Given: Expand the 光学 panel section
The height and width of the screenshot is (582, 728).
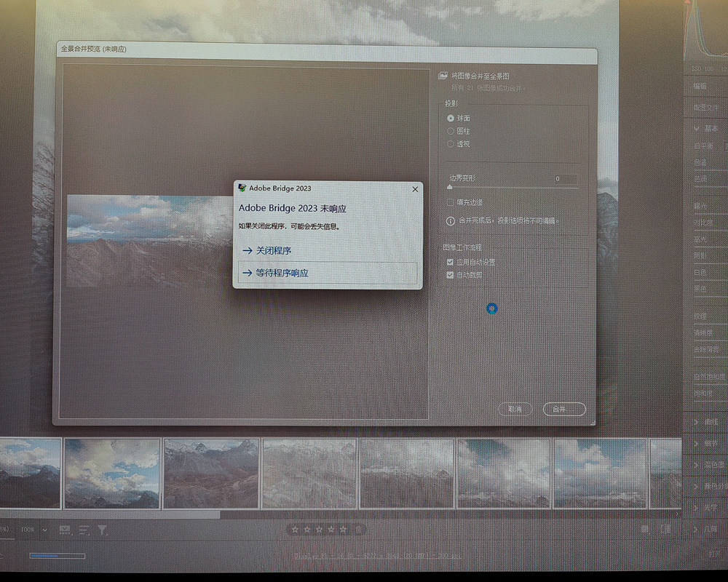Looking at the screenshot, I should [697, 508].
